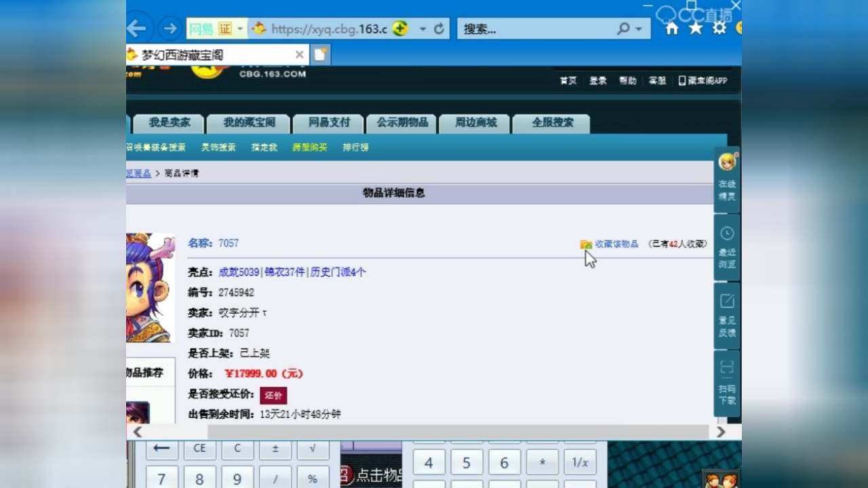Click the 收藏该物品 favorite folder icon

point(586,244)
